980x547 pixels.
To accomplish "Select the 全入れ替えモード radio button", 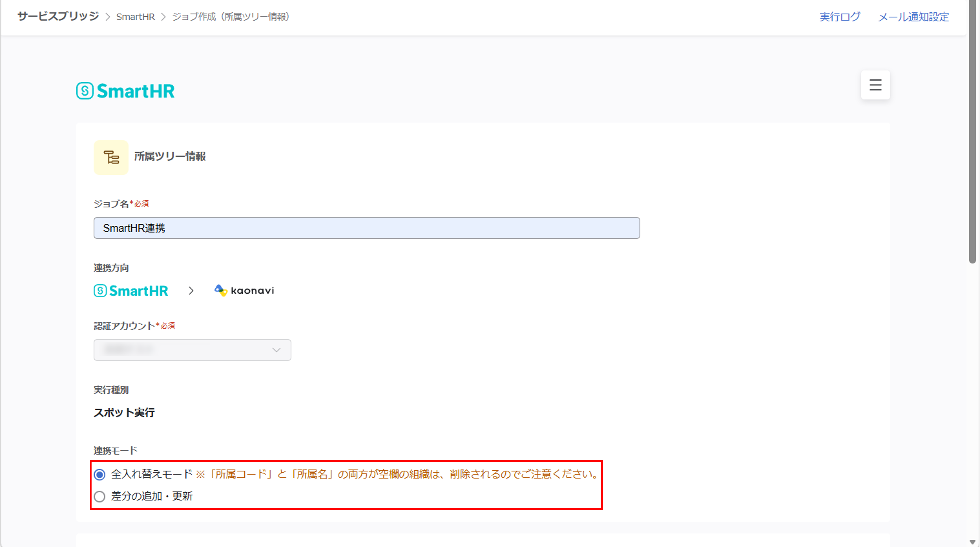I will pyautogui.click(x=100, y=474).
